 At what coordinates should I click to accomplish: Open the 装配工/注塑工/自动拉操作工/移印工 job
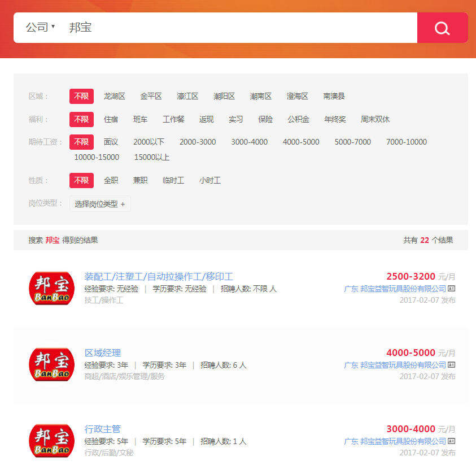point(159,277)
